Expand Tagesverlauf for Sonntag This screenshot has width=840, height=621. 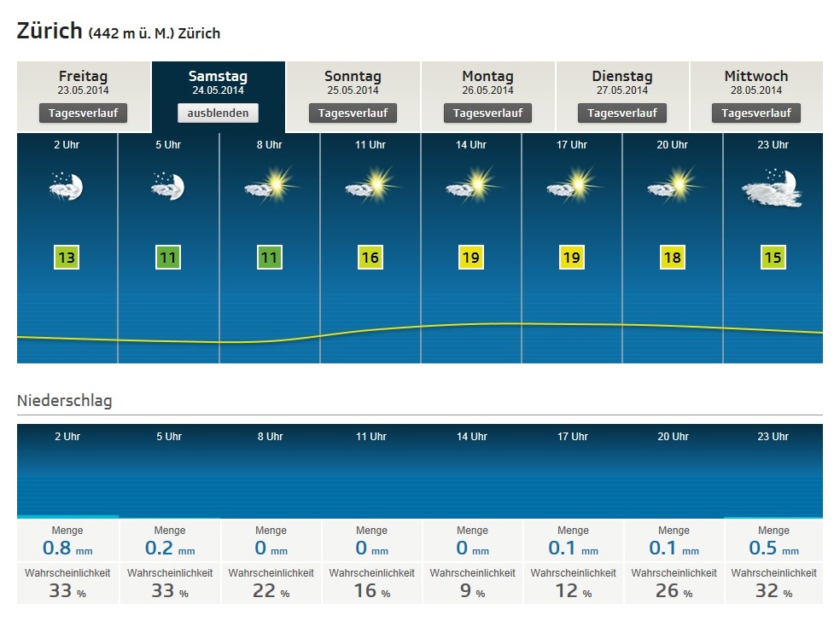pyautogui.click(x=353, y=113)
